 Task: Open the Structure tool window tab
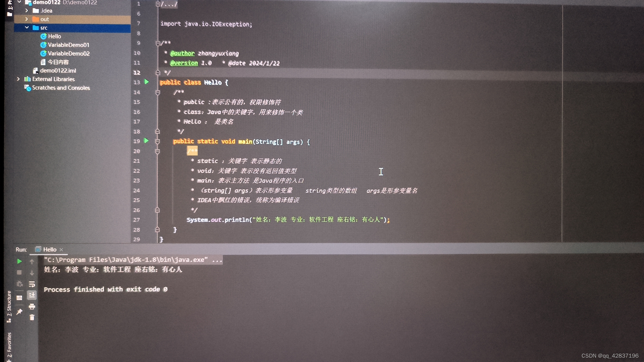9,306
